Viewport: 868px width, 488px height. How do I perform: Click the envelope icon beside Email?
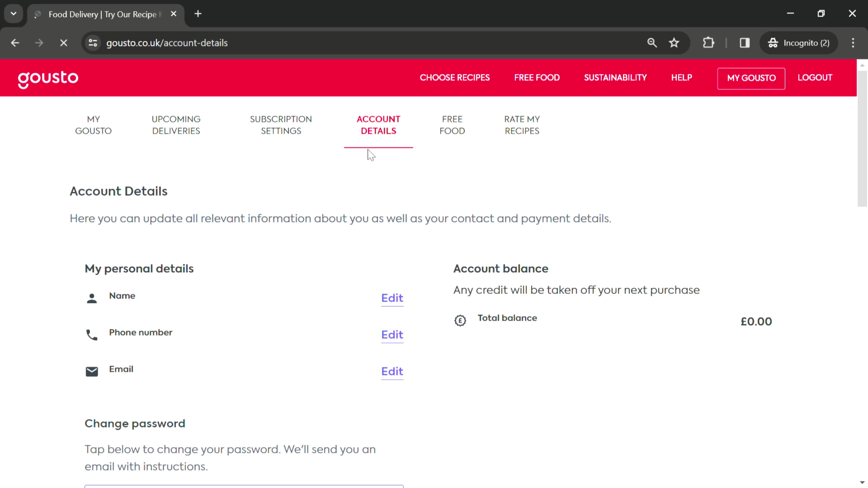(x=92, y=371)
